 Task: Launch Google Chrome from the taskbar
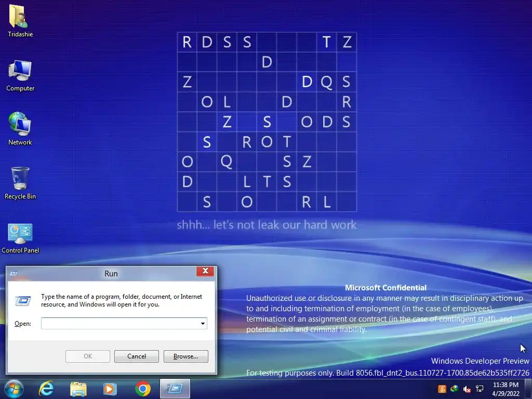coord(143,389)
